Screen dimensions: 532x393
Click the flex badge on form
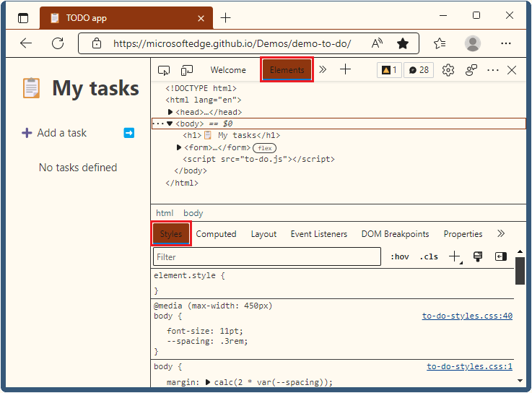tap(265, 148)
